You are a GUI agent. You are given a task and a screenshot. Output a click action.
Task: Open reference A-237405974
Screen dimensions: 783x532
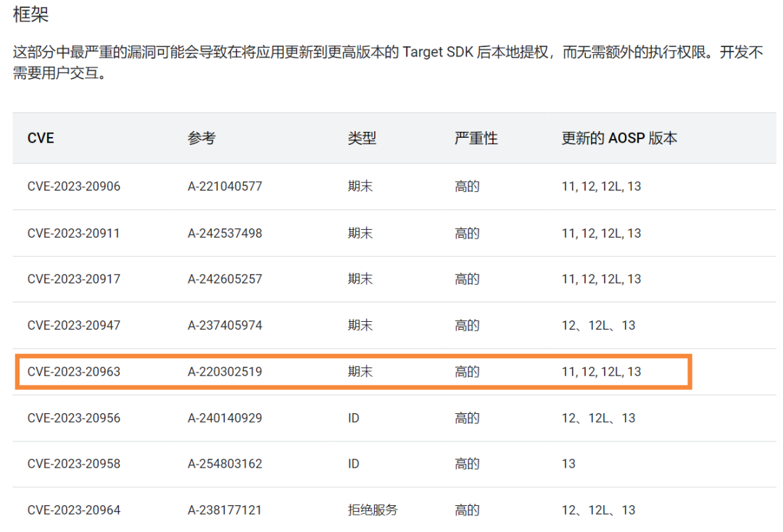point(225,325)
